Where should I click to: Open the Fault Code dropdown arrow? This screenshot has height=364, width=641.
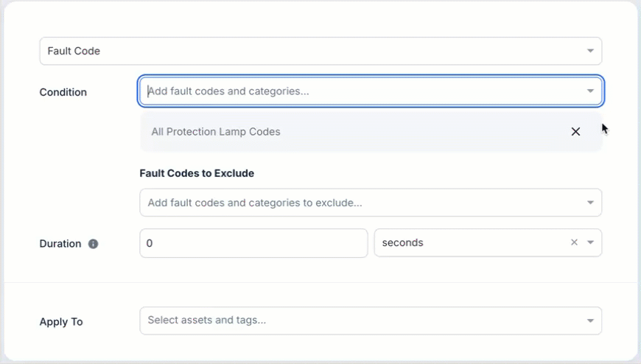click(590, 51)
